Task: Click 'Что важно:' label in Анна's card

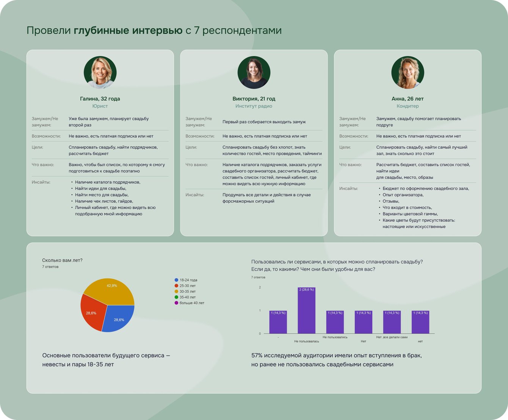Action: pos(350,165)
